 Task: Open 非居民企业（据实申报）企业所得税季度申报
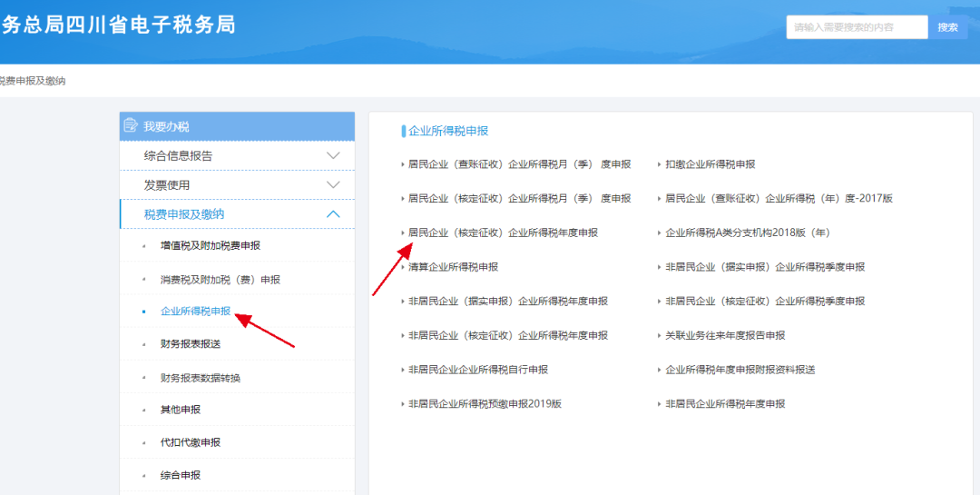[x=765, y=267]
